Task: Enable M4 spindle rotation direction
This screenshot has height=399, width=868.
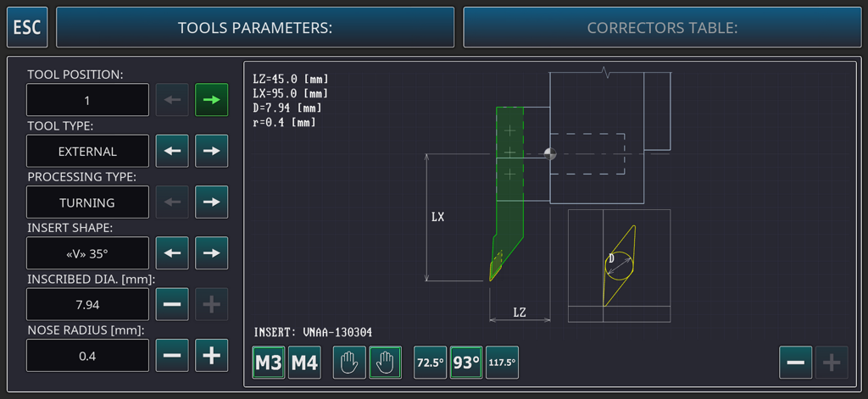Action: (x=304, y=363)
